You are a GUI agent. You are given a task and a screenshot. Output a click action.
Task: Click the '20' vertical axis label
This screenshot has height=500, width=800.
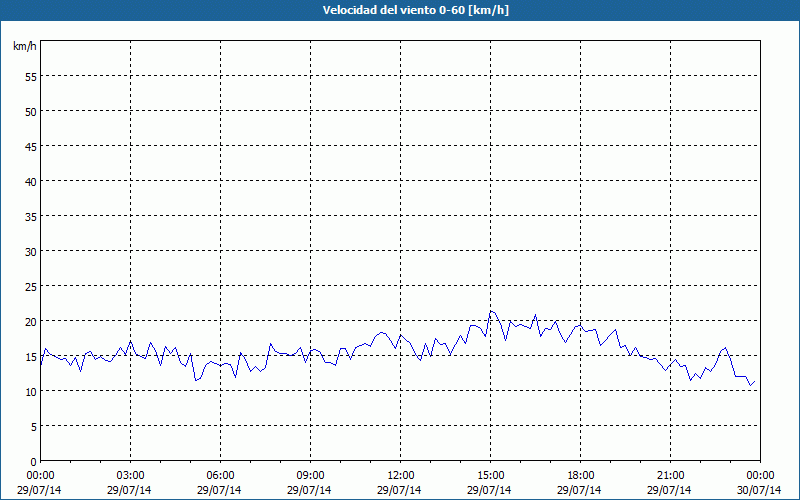tap(31, 321)
